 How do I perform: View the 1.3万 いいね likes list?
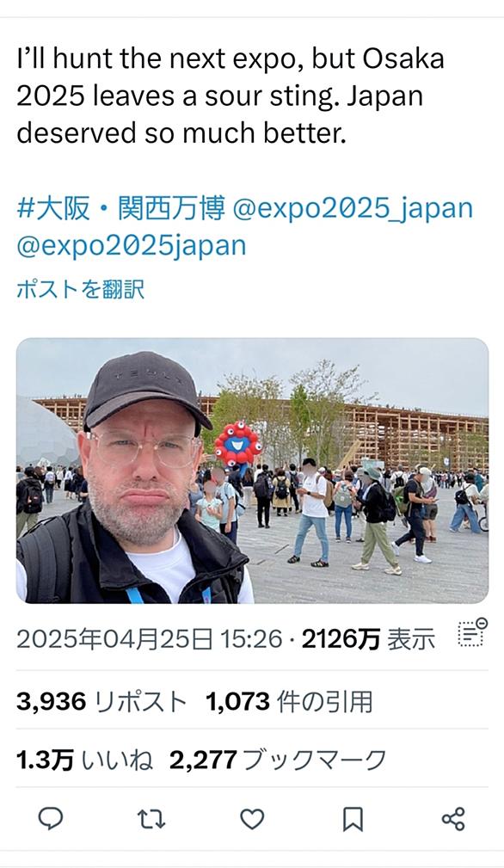pyautogui.click(x=84, y=760)
